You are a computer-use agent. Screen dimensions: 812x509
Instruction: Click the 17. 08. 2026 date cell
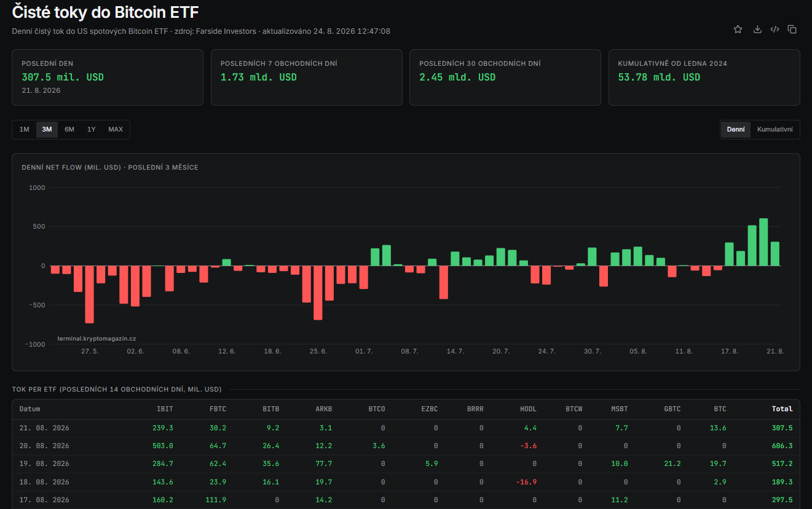pyautogui.click(x=44, y=500)
